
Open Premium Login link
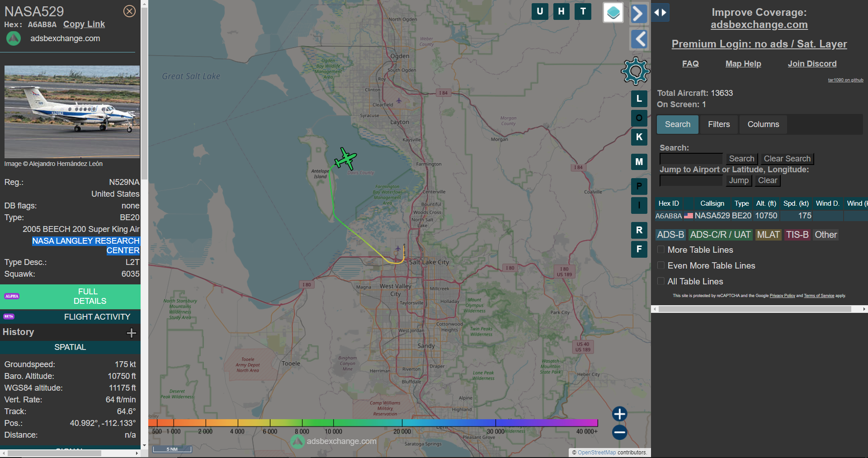[x=759, y=44]
